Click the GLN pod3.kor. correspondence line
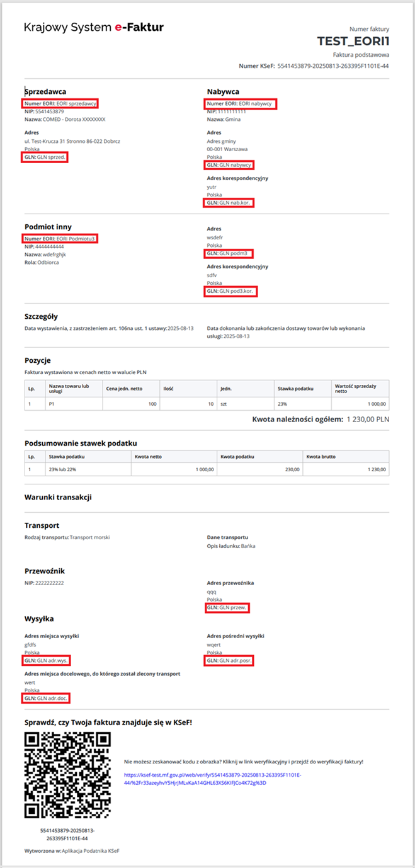This screenshot has height=868, width=415. [x=233, y=292]
